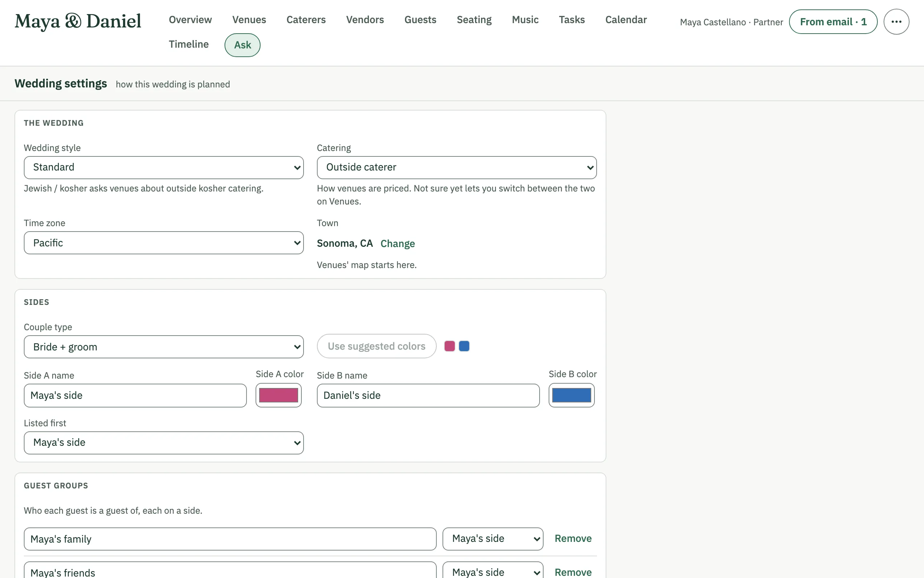Open the Vendors tab
This screenshot has height=578, width=924.
(x=365, y=20)
